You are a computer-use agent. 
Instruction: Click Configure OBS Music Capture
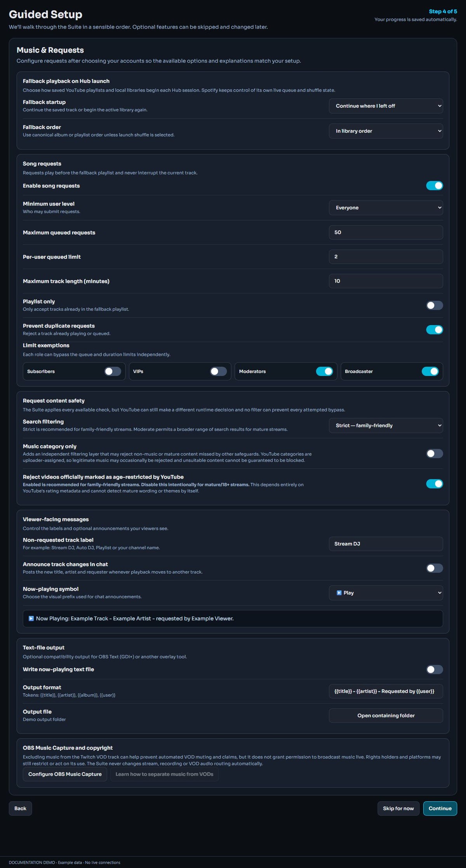(65, 774)
